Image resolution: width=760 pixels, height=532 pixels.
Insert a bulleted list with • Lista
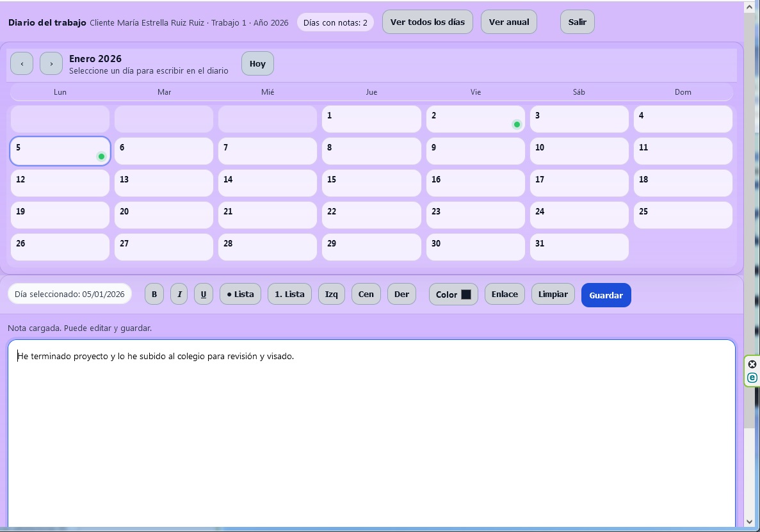coord(240,294)
